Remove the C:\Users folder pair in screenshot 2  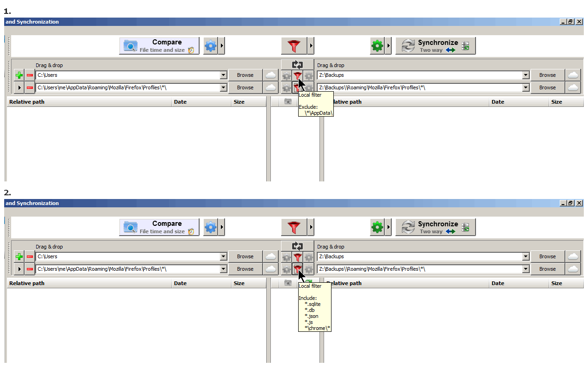[x=30, y=256]
